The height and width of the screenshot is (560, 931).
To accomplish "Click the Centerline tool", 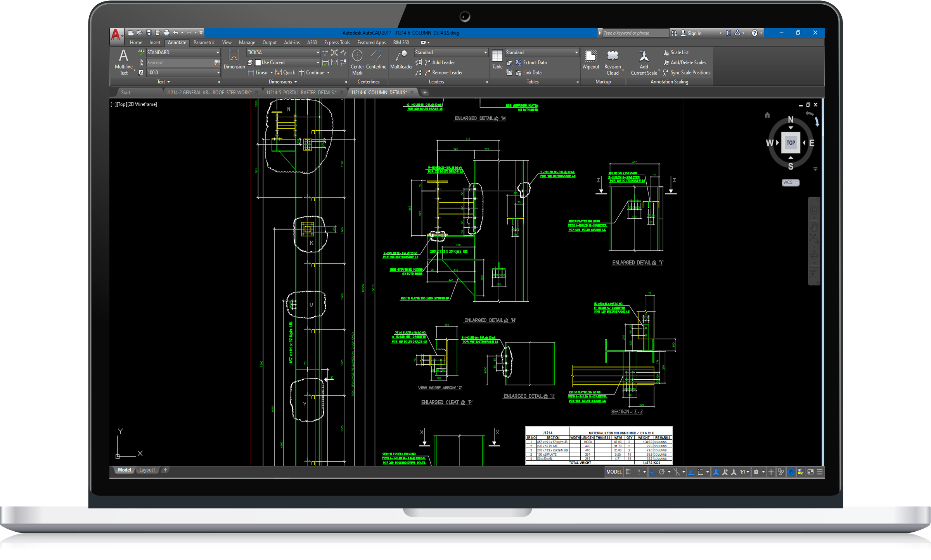I will click(x=376, y=59).
